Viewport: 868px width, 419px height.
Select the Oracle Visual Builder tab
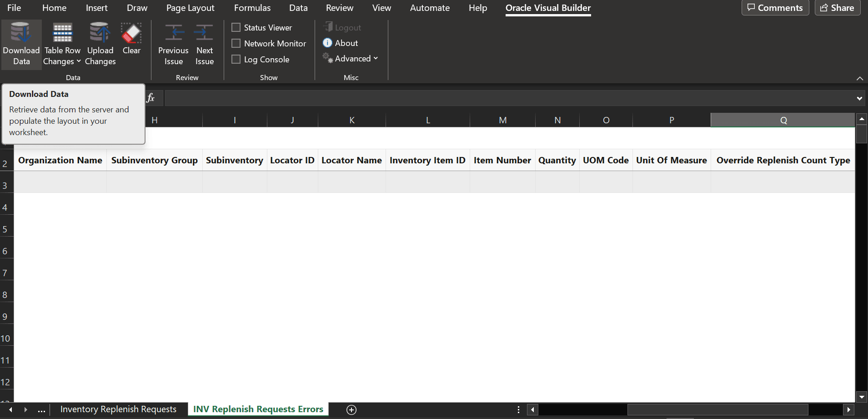tap(548, 8)
